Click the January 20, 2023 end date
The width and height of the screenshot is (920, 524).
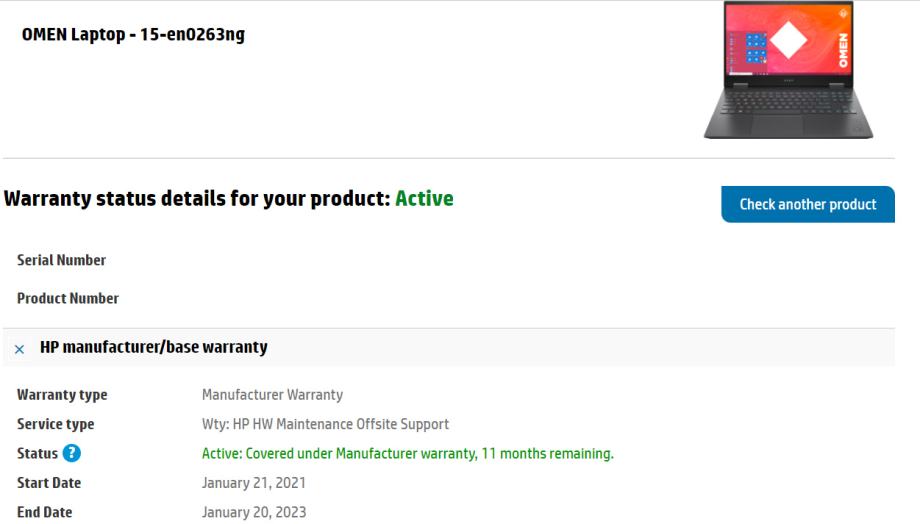(x=254, y=512)
